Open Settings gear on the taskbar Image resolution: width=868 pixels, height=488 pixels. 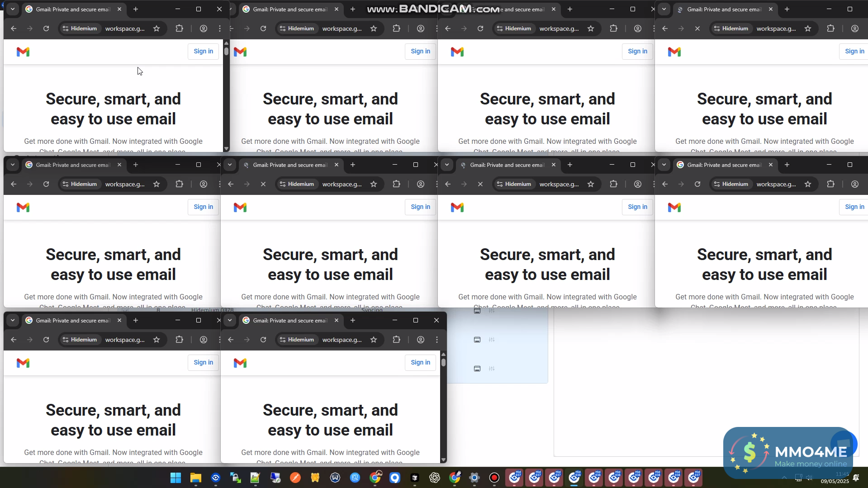[474, 478]
